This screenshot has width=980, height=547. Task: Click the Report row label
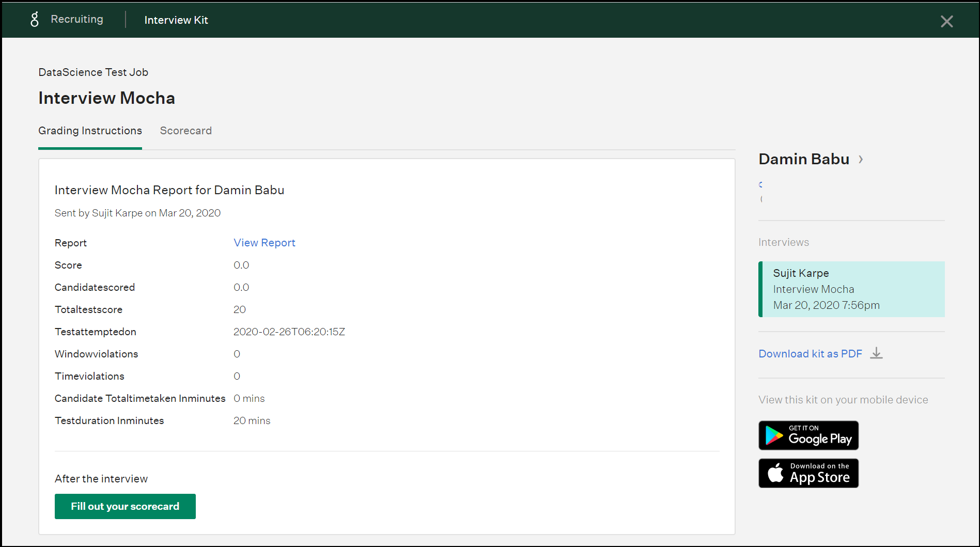[71, 243]
